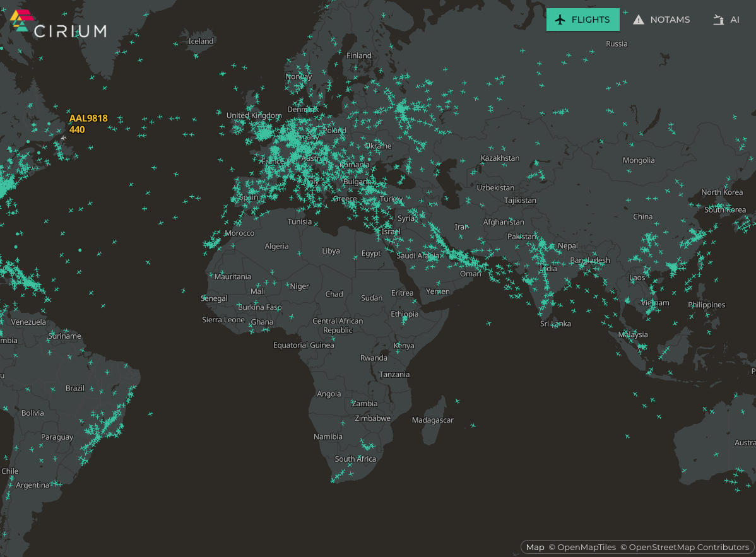
Task: Click the Russia label below FLIGHTS
Action: click(617, 44)
